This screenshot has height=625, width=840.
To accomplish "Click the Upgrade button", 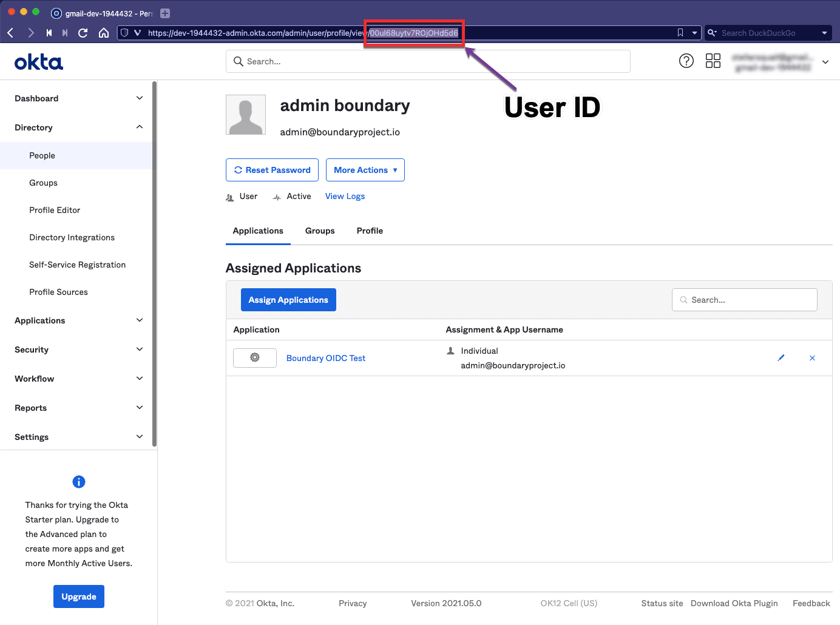I will tap(79, 596).
